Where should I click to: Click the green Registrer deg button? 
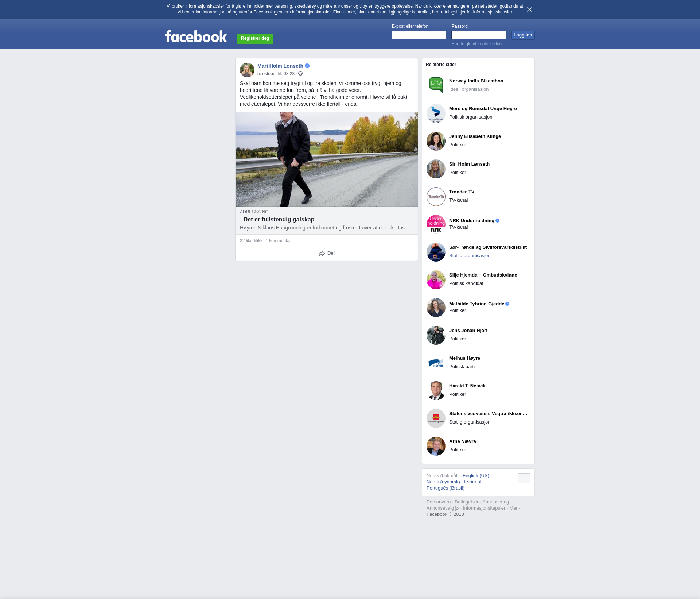pyautogui.click(x=255, y=38)
